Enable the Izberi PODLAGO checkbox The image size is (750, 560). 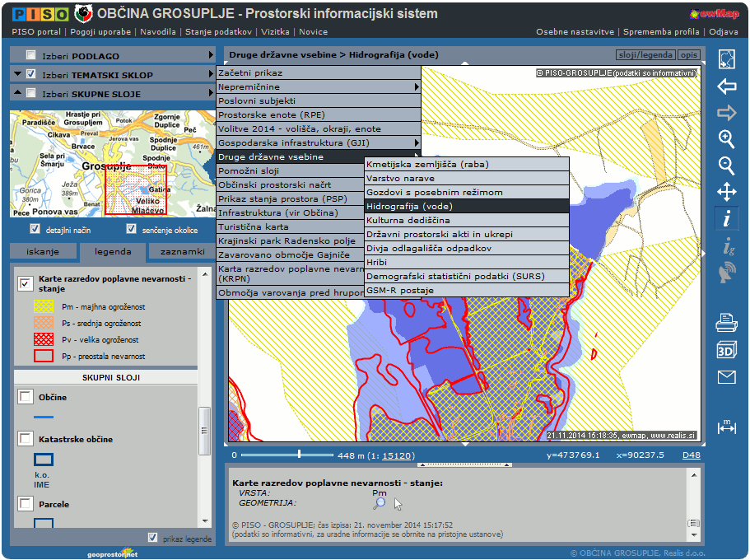31,55
